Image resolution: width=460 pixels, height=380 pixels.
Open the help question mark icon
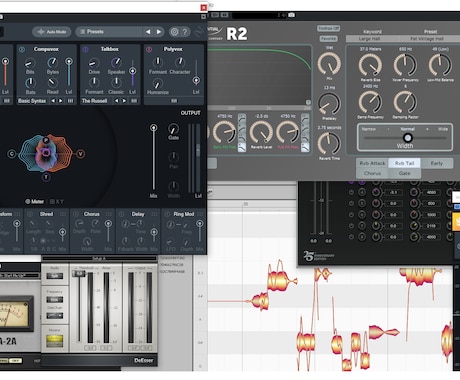[x=185, y=32]
